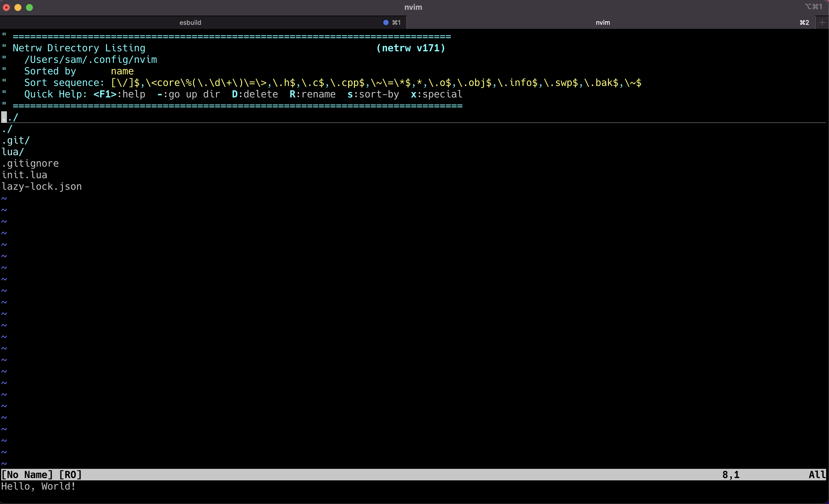
Task: Click the (netrw v171) version text
Action: tap(411, 48)
